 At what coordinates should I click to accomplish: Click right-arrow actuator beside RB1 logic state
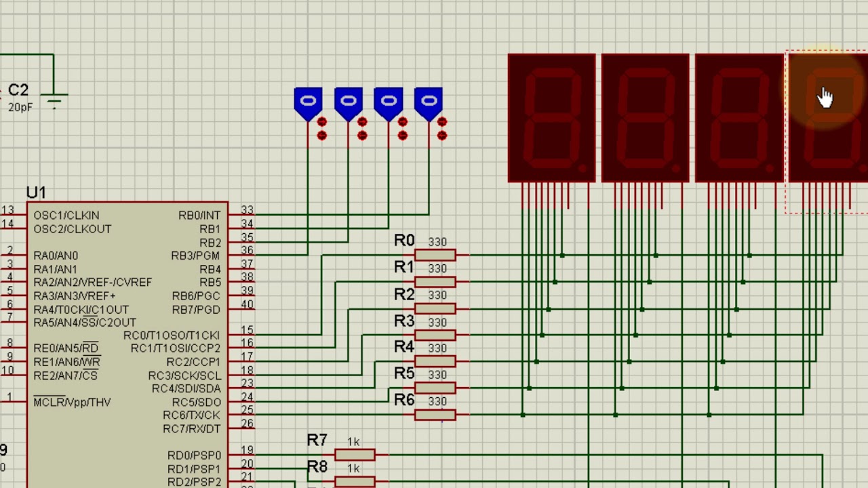click(402, 122)
